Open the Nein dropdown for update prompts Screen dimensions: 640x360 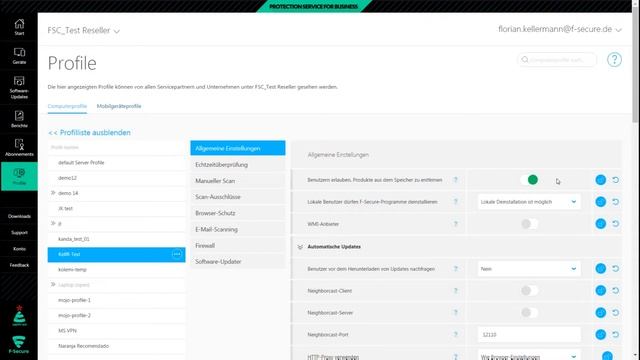coord(529,269)
